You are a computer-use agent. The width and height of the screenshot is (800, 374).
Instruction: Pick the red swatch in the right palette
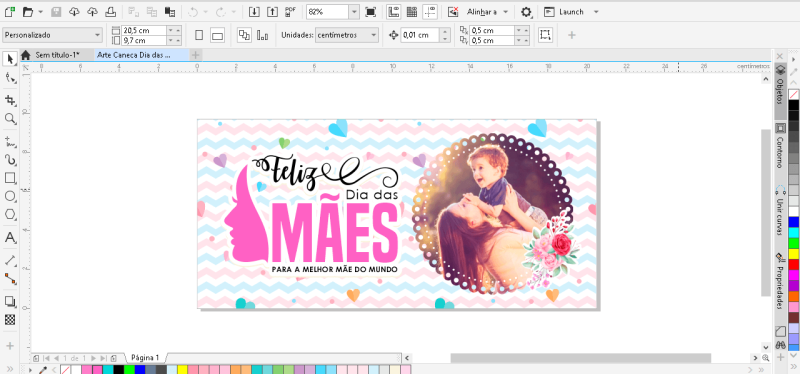pyautogui.click(x=793, y=264)
